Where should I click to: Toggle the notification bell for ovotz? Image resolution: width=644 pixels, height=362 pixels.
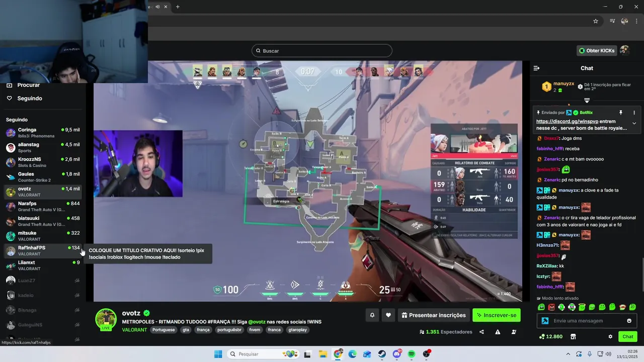(x=372, y=315)
